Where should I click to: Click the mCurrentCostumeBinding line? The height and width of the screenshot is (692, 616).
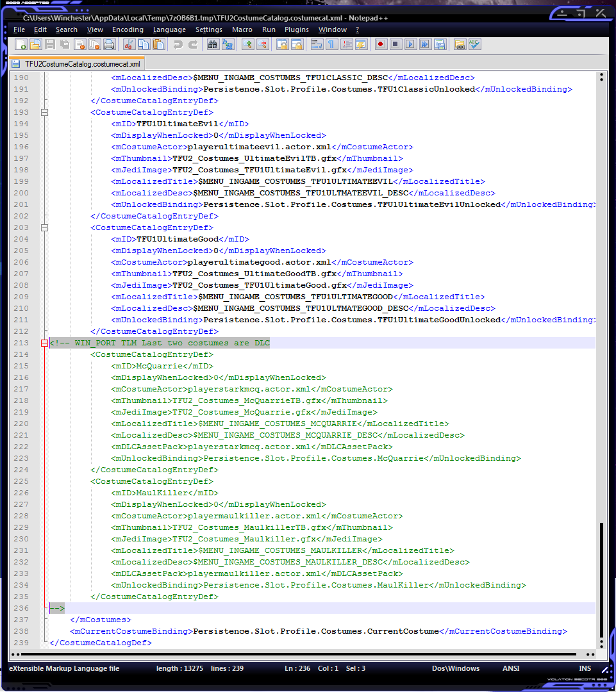pos(319,632)
